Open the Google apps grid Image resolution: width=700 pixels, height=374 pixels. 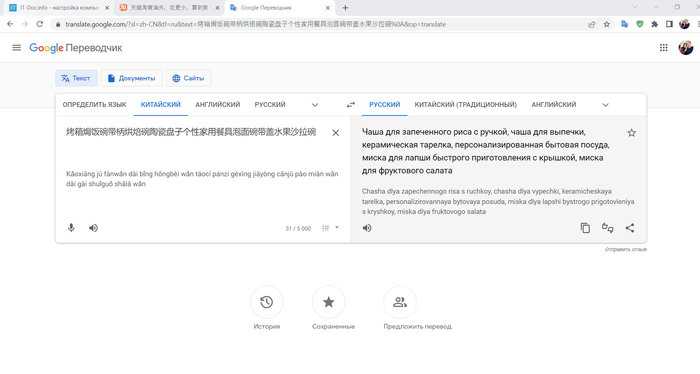(x=664, y=47)
